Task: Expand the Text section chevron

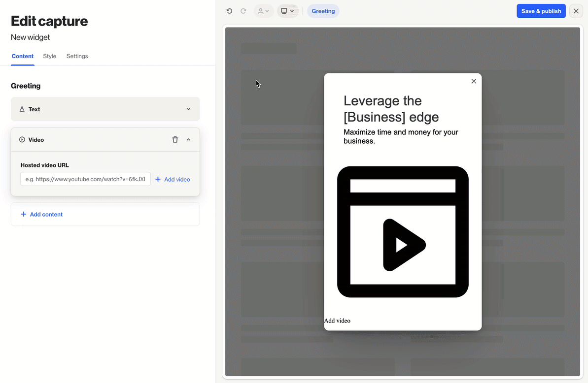Action: click(x=188, y=109)
